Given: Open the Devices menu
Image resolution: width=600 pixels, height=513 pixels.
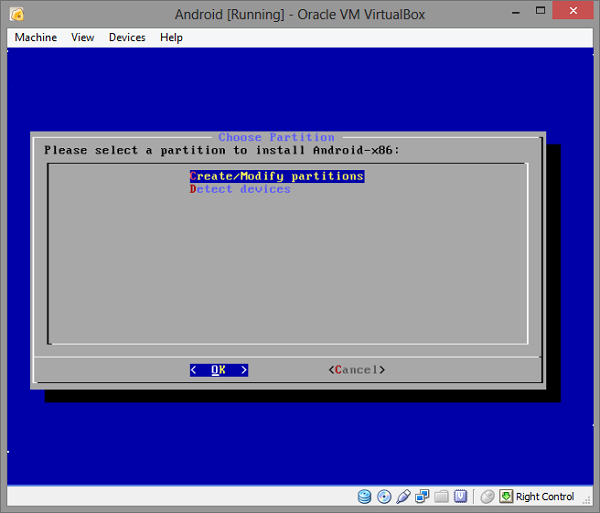Looking at the screenshot, I should [127, 37].
